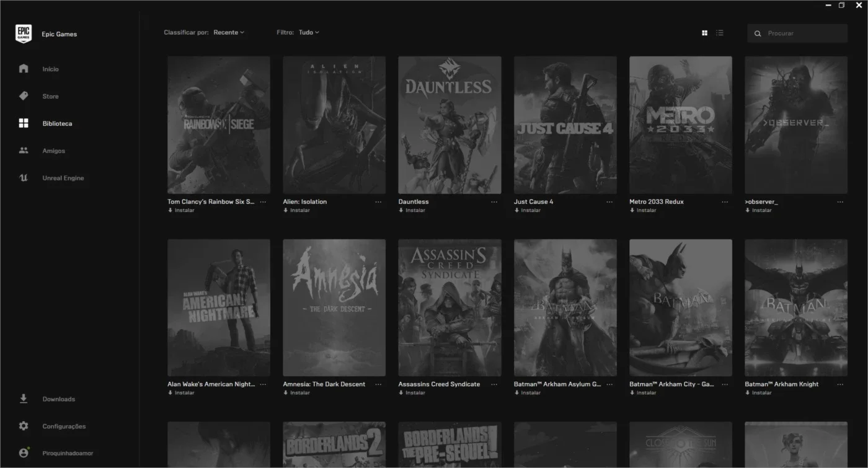Open the Amnesia cover art
Image resolution: width=868 pixels, height=468 pixels.
334,307
